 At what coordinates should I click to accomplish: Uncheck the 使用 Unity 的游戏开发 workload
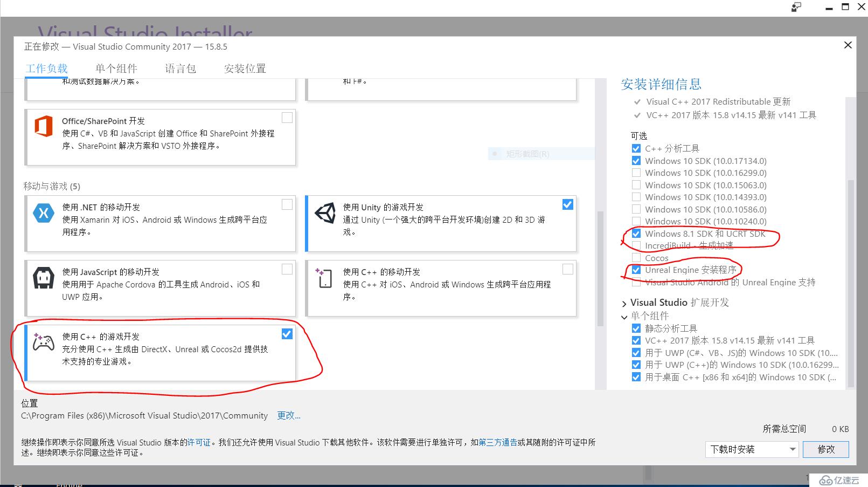(567, 204)
